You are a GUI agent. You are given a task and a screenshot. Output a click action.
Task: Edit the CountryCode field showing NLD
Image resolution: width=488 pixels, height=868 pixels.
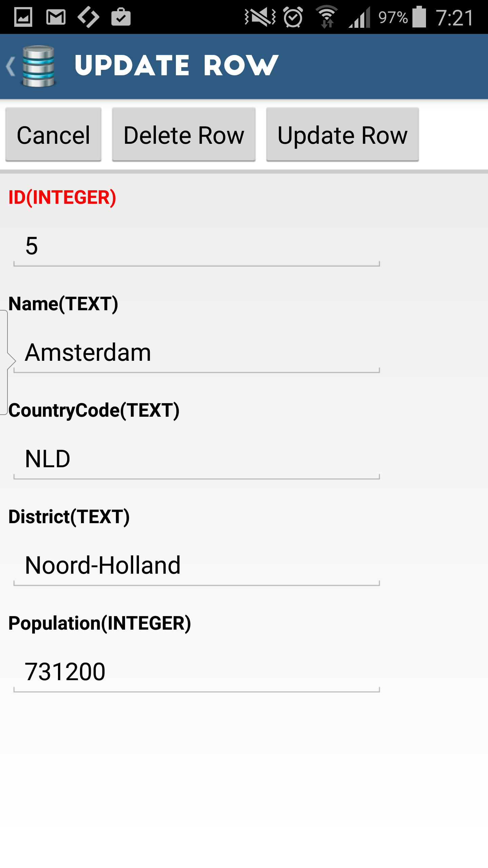(x=197, y=459)
